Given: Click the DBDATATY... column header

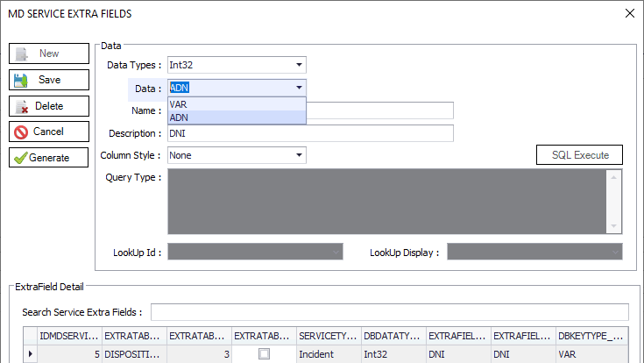Looking at the screenshot, I should click(393, 337).
